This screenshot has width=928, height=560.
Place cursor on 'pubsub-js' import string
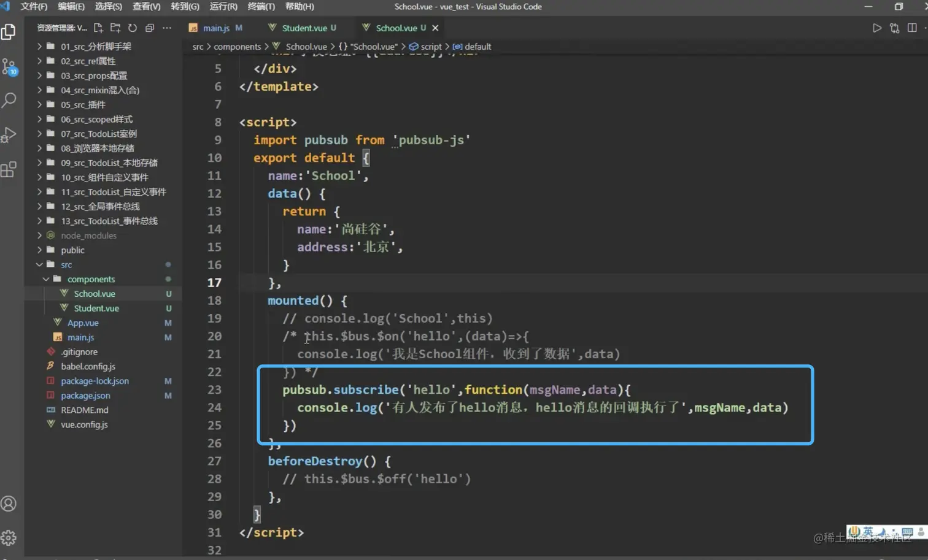pyautogui.click(x=431, y=140)
